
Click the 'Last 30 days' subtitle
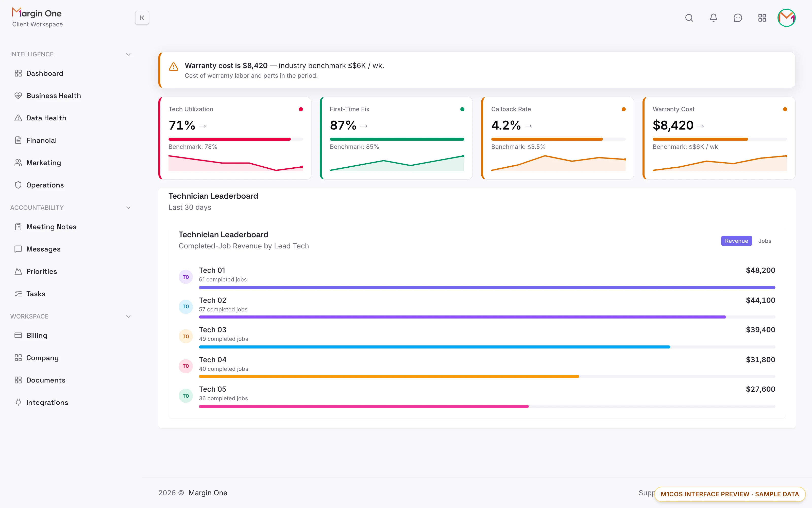(190, 208)
